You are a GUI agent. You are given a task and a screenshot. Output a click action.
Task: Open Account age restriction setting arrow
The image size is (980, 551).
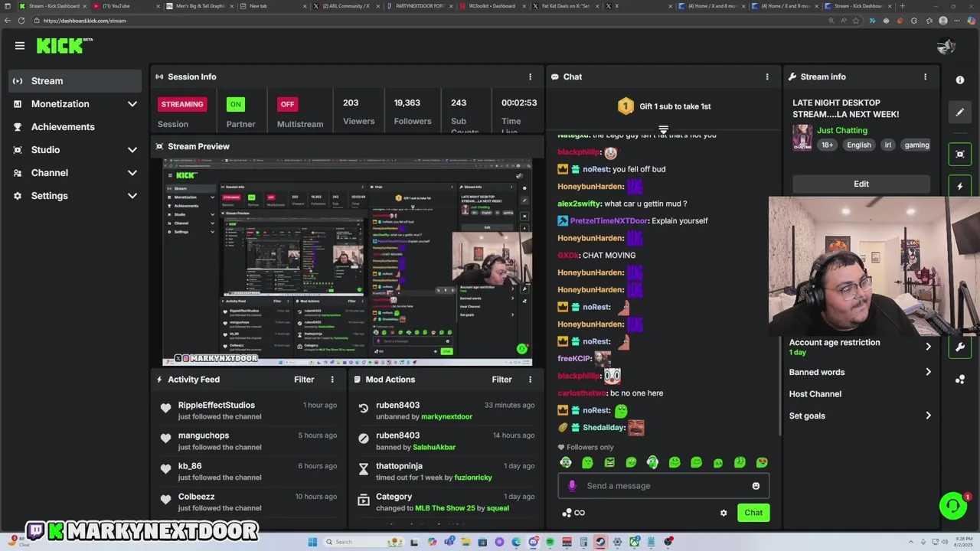tap(928, 347)
